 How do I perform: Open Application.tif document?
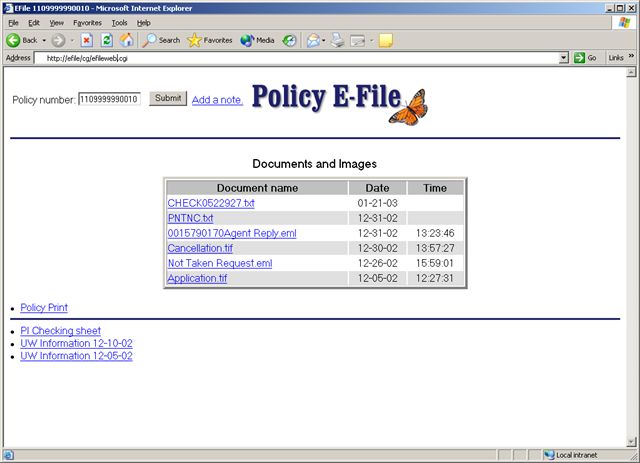pos(197,278)
